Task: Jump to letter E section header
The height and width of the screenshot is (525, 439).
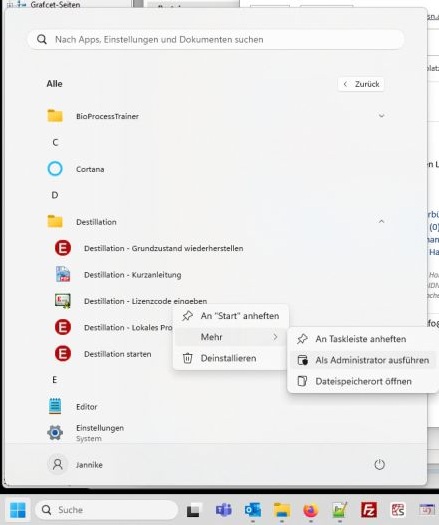Action: point(55,380)
